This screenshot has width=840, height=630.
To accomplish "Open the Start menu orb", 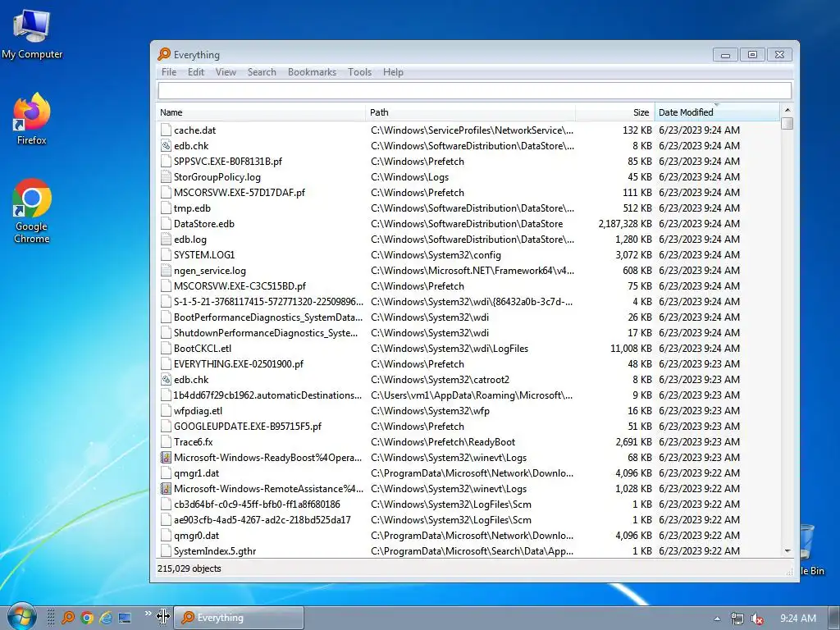I will tap(21, 617).
